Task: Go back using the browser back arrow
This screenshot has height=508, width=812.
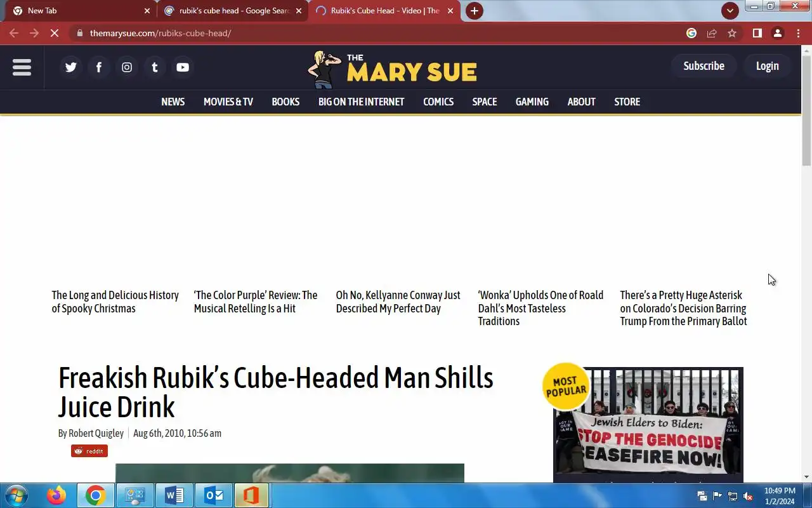Action: [14, 33]
